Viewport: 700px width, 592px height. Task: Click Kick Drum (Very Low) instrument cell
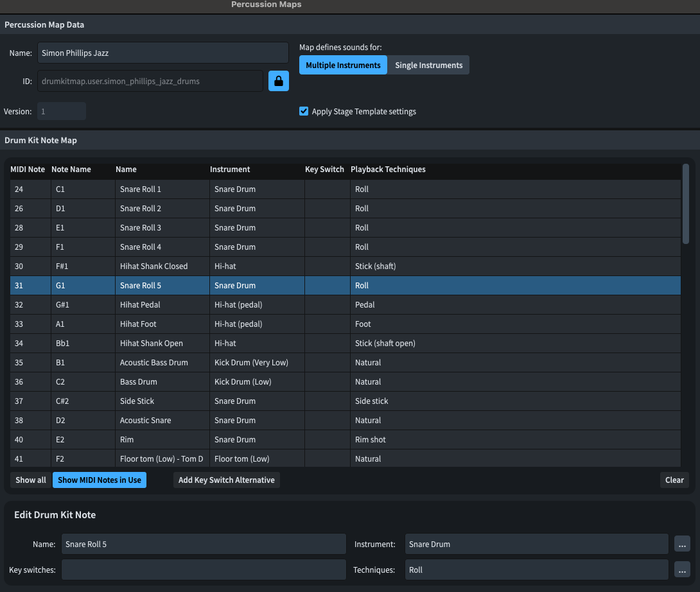pos(257,362)
